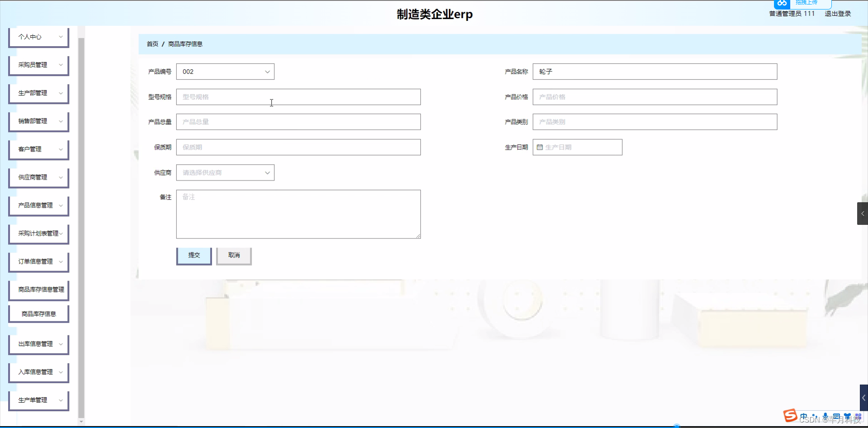Screen dimensions: 868x428
Task: Click the sidebar scrollbar down arrow
Action: tap(81, 421)
